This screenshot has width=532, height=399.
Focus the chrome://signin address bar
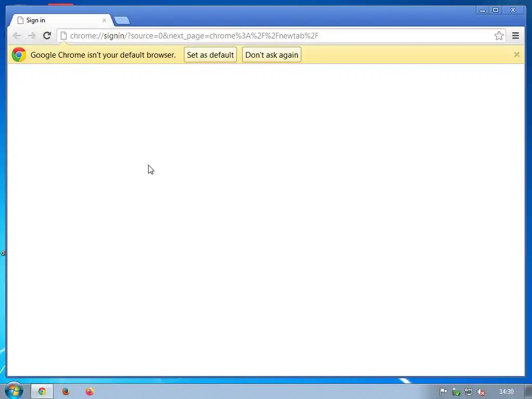pos(280,36)
